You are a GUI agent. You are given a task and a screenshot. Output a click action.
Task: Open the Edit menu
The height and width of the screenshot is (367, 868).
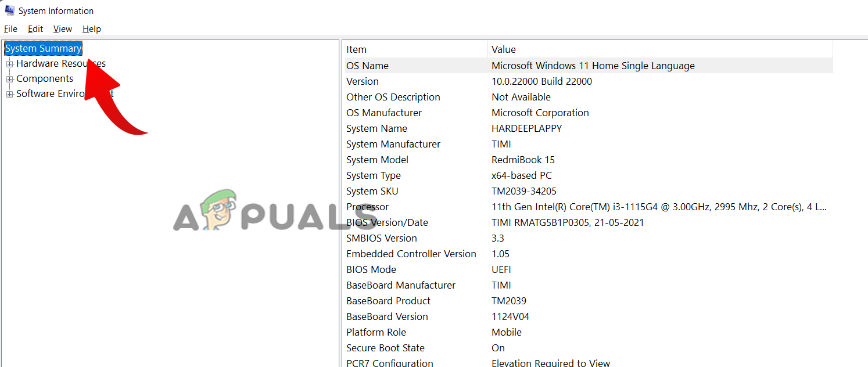coord(35,29)
